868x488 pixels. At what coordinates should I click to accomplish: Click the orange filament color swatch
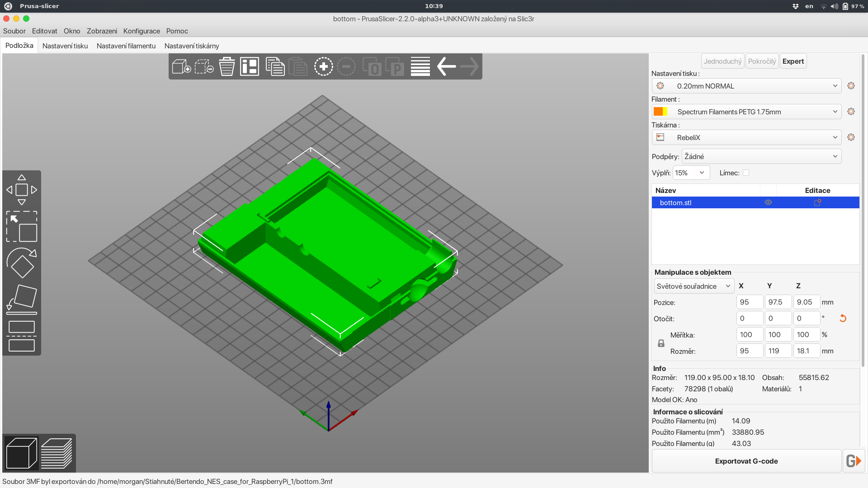coord(658,112)
